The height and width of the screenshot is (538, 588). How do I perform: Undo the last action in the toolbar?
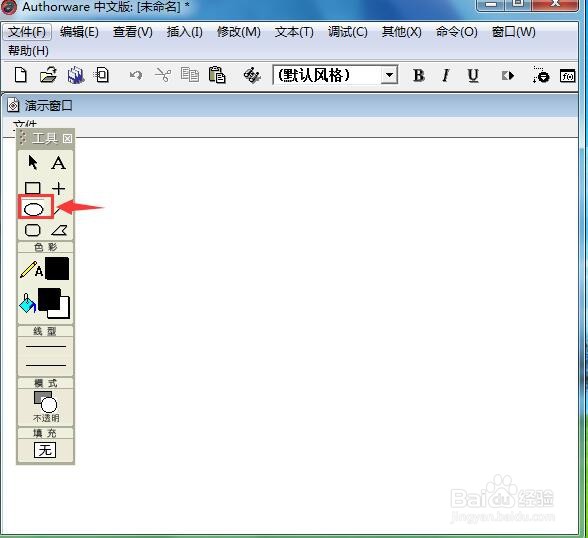[135, 75]
